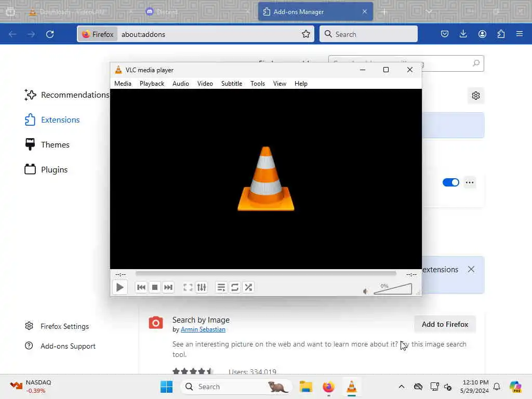Open Firefox Settings link
532x399 pixels.
57,326
